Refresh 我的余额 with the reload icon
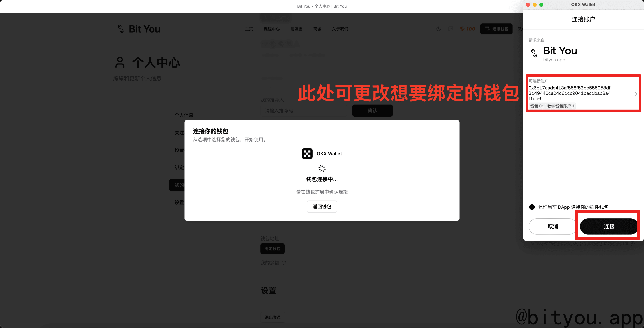The height and width of the screenshot is (328, 644). click(283, 263)
